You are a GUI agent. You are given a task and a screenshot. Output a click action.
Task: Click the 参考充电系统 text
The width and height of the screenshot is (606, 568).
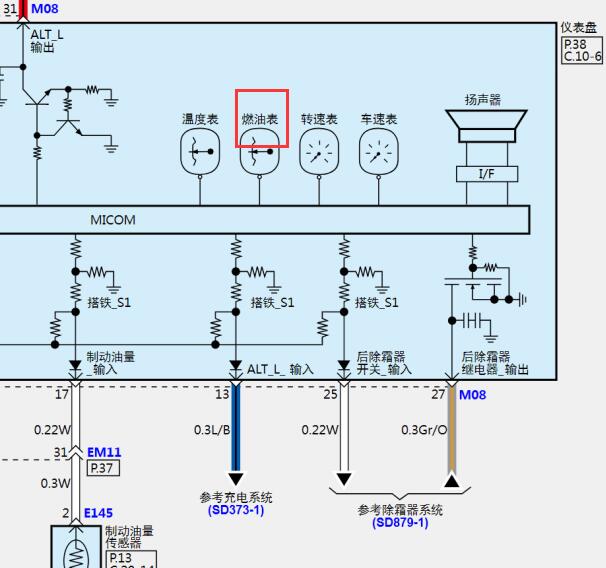[x=236, y=497]
